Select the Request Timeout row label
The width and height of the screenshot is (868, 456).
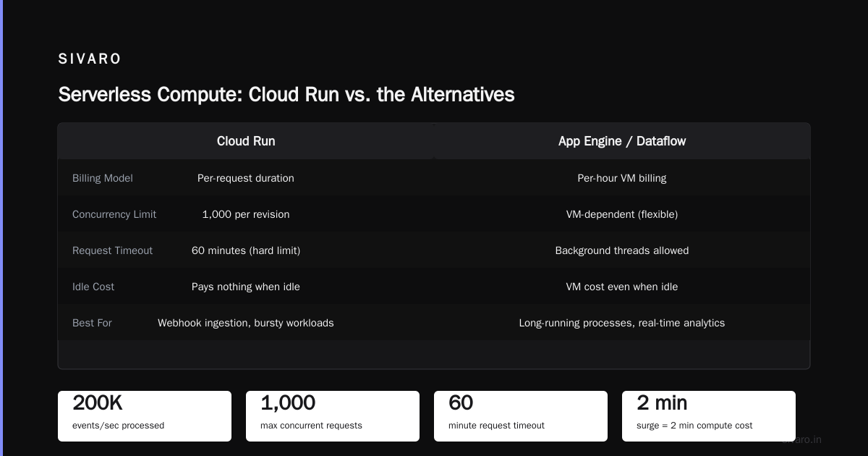tap(113, 250)
